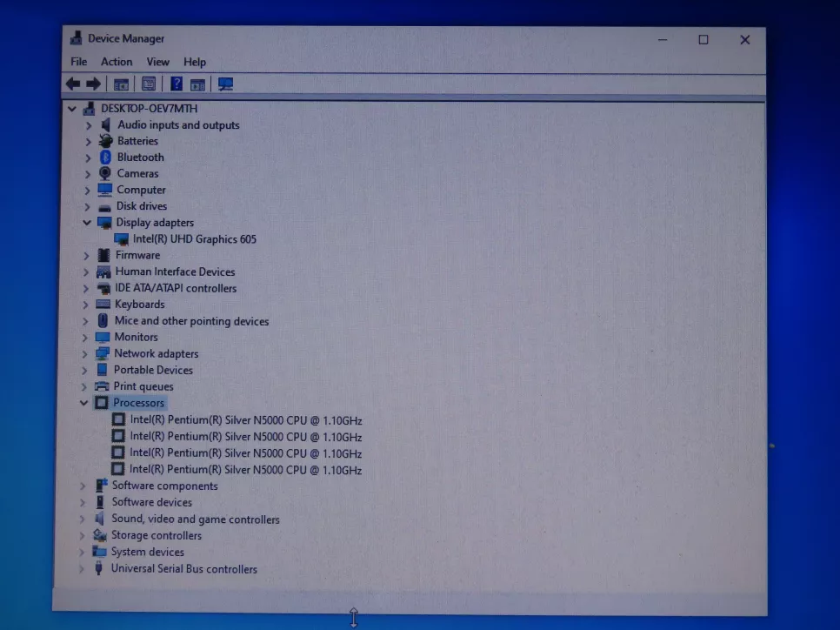This screenshot has width=840, height=630.
Task: Click the Forward arrow toolbar icon
Action: 93,84
